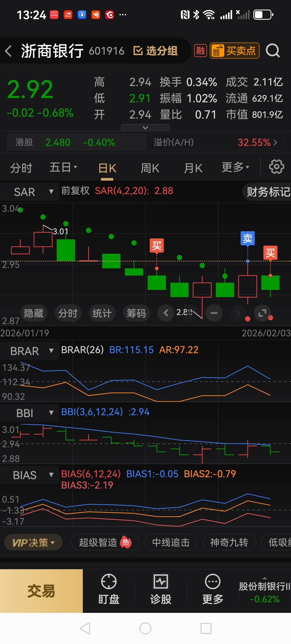This screenshot has width=291, height=644.
Task: Tap the 分时 pill over the K-line chart
Action: coord(68,313)
